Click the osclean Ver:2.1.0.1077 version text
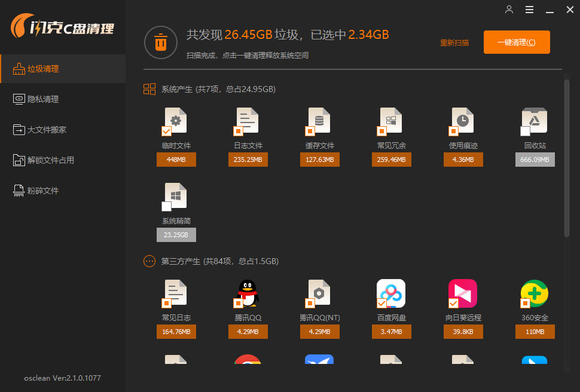580x392 pixels. click(x=62, y=378)
